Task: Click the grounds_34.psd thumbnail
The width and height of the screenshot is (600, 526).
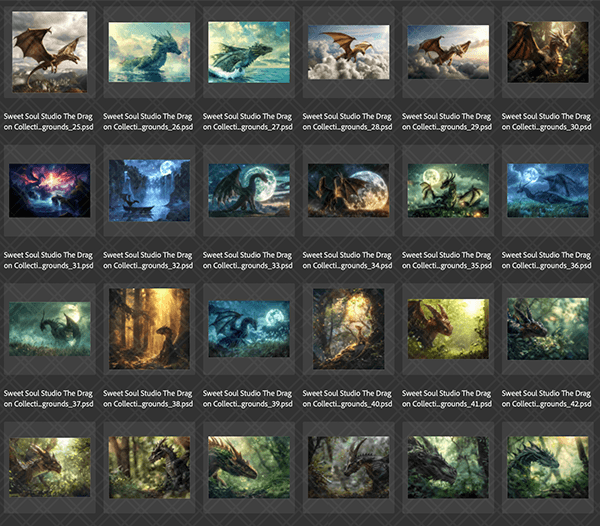Action: [349, 191]
